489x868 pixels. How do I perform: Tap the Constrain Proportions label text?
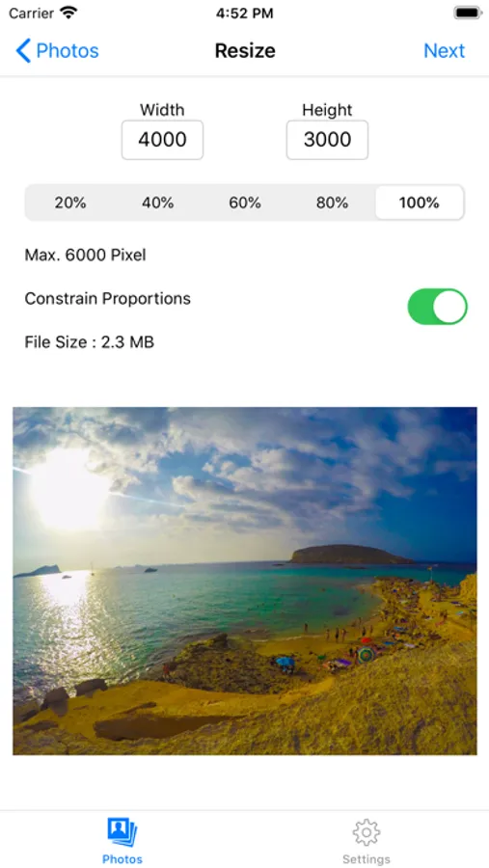point(107,299)
